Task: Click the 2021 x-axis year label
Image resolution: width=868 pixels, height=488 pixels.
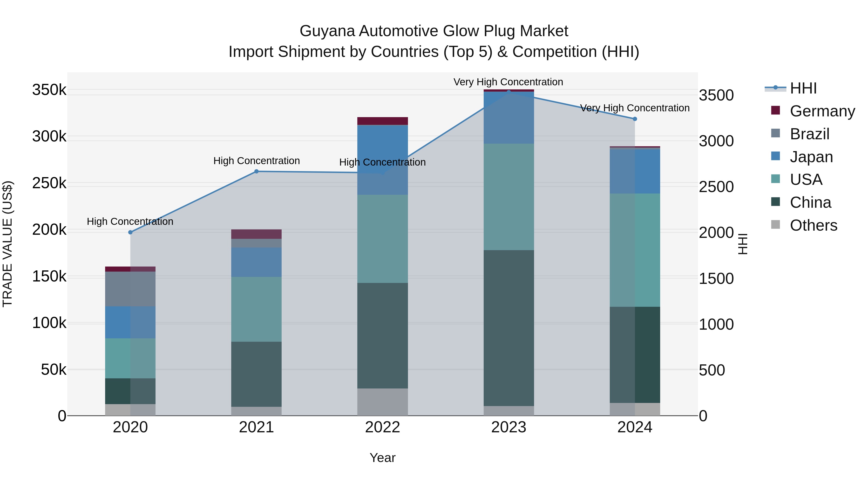Action: [x=257, y=427]
